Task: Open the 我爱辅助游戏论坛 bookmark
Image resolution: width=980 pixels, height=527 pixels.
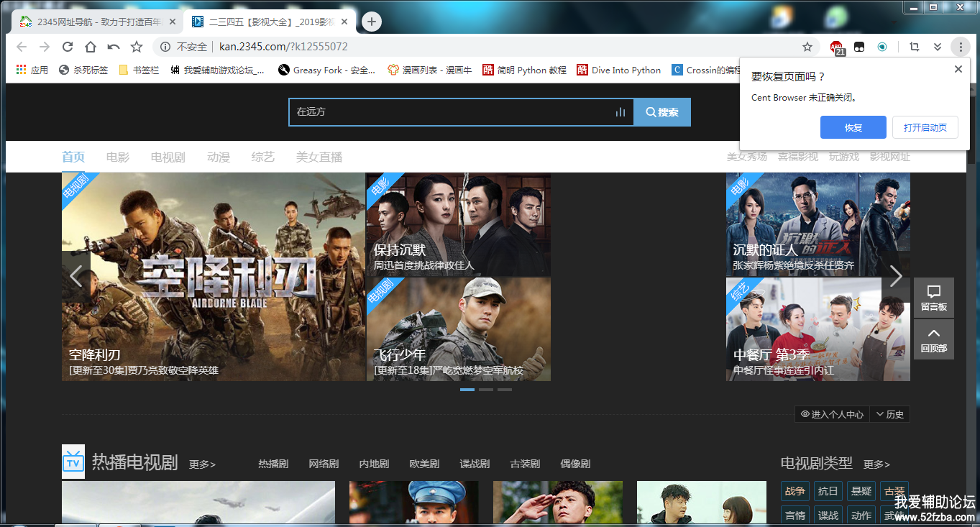Action: coord(218,70)
